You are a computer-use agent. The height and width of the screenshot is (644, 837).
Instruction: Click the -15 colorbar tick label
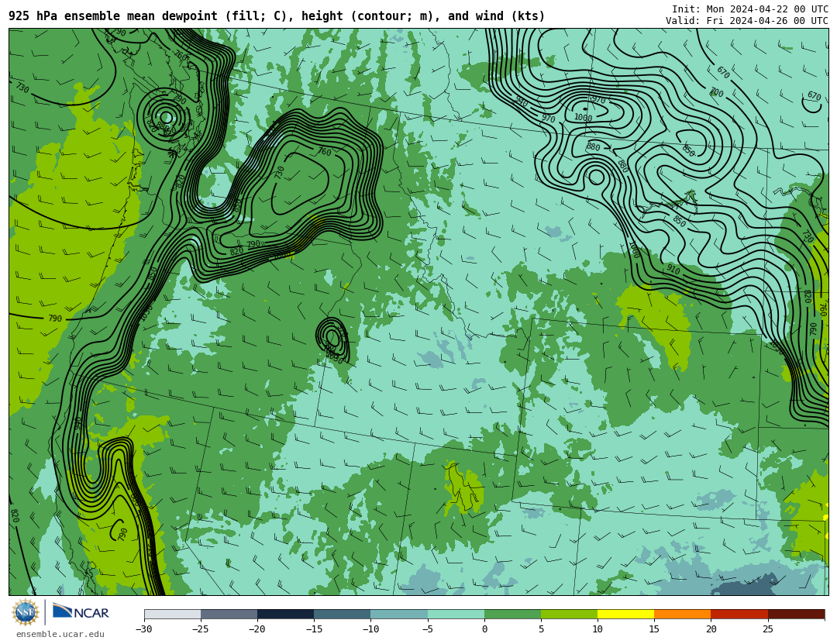[314, 629]
